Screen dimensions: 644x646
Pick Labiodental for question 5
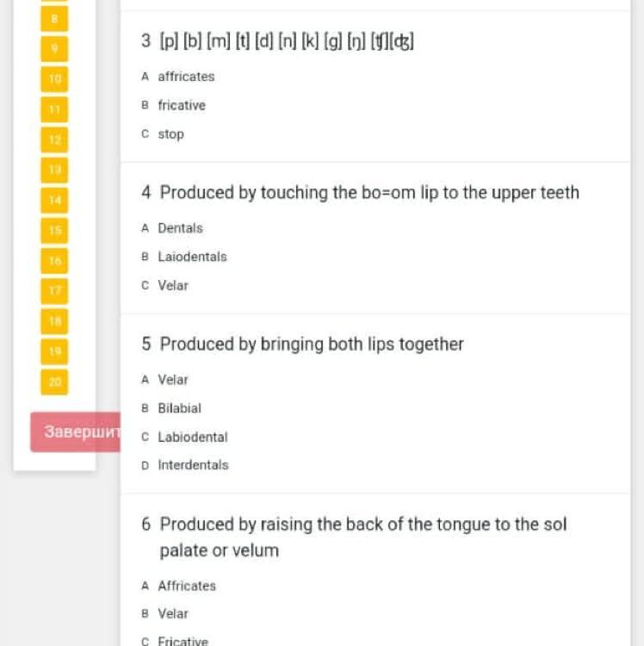192,437
